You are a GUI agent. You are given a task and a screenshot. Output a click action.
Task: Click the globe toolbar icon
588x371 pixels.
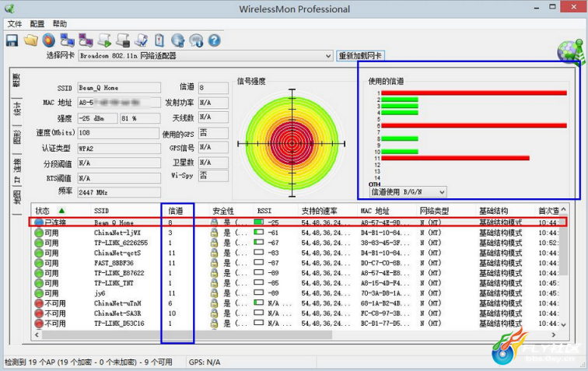(x=178, y=40)
